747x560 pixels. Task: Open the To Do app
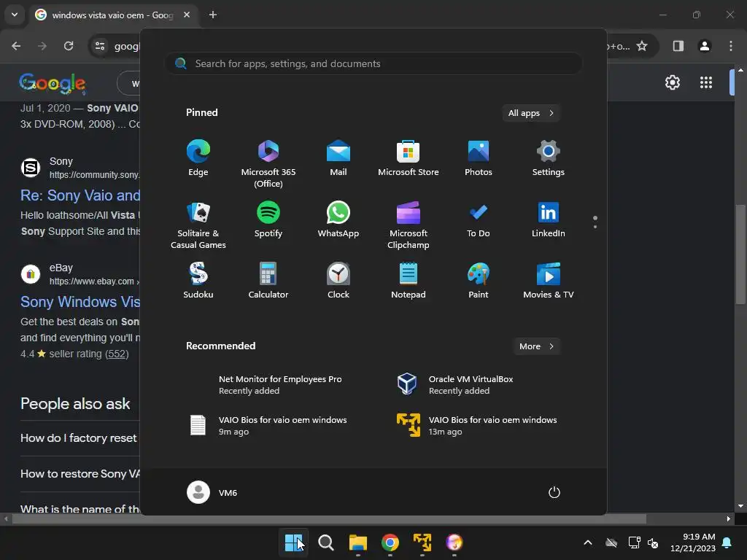[479, 219]
